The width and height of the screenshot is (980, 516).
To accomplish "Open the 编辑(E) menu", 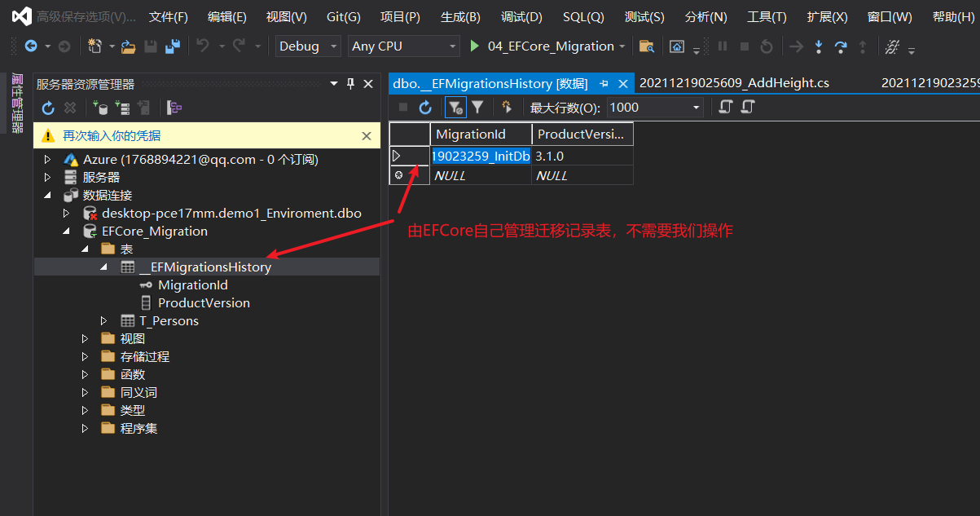I will point(227,17).
